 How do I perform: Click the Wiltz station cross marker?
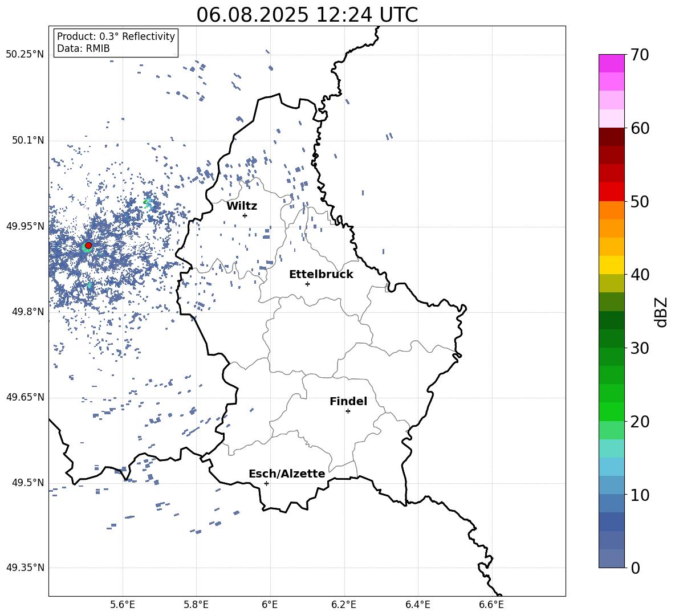(245, 215)
